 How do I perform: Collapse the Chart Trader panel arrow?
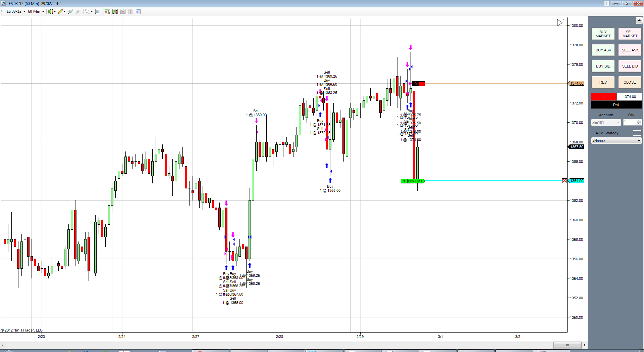pos(639,20)
